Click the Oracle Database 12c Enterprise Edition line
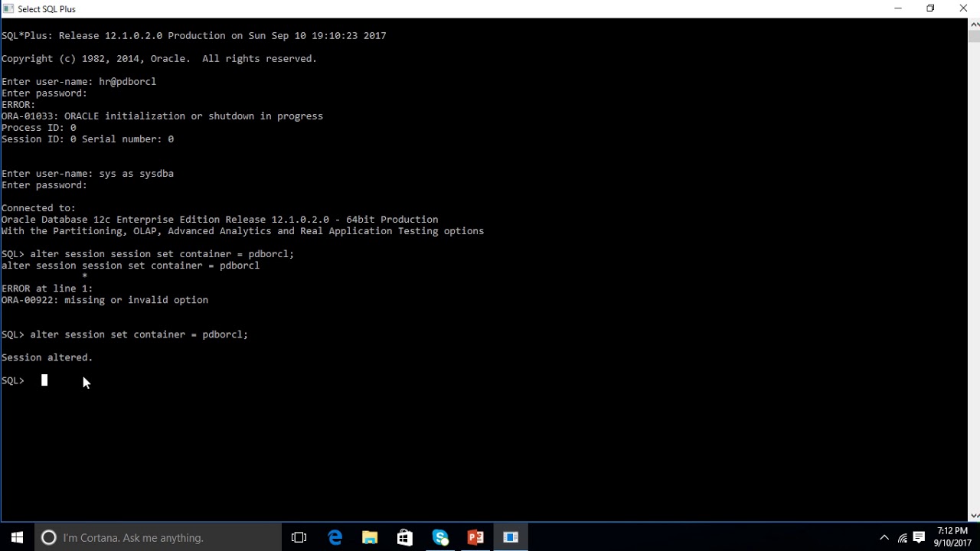The image size is (980, 551). (x=220, y=220)
